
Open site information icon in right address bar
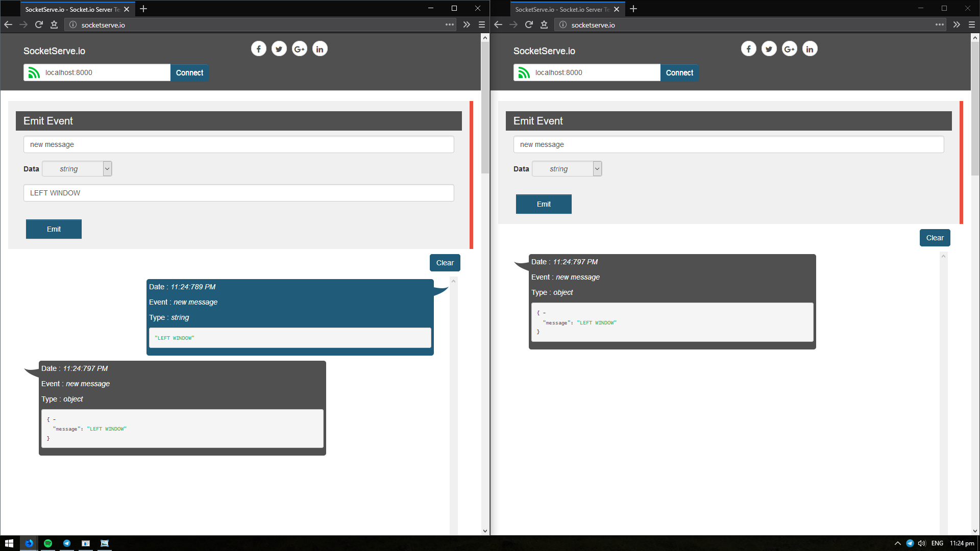coord(563,24)
